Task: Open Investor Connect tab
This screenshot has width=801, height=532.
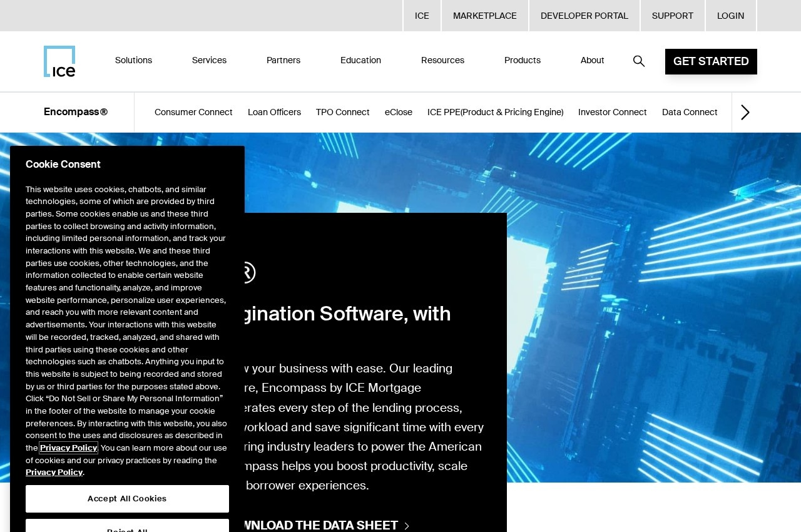Action: coord(613,112)
